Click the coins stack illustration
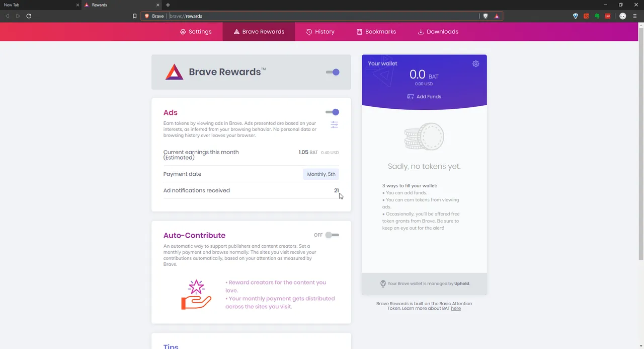Image resolution: width=644 pixels, height=349 pixels. click(424, 136)
